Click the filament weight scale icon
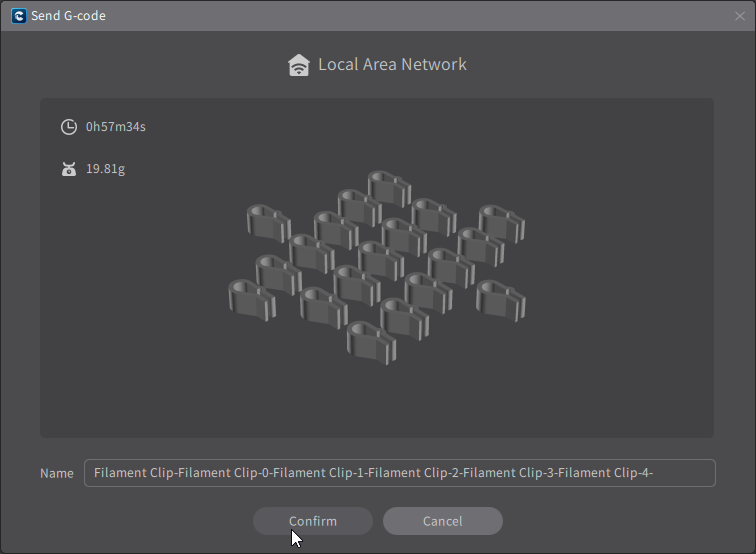Screen dimensions: 756x554 click(69, 169)
